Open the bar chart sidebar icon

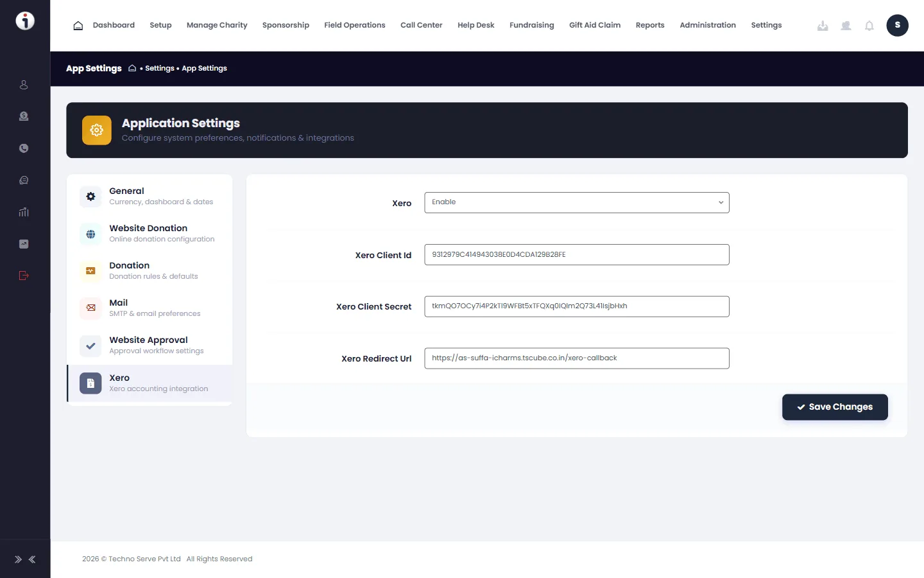coord(24,212)
